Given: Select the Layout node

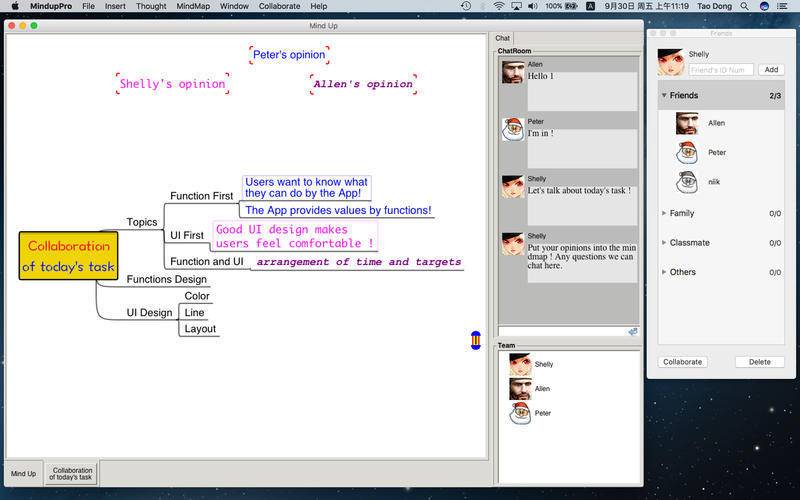Looking at the screenshot, I should click(x=200, y=329).
